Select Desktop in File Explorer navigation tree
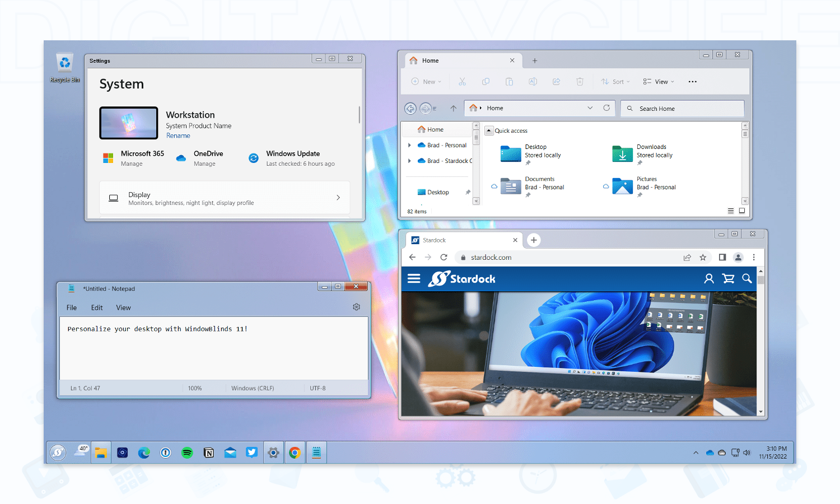This screenshot has height=504, width=840. pos(438,192)
